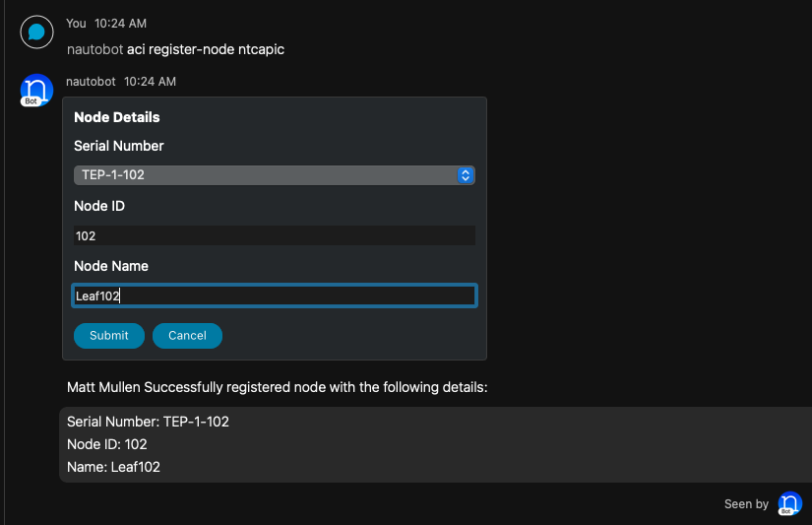Click the nautobot avatar next to Seen by

point(789,504)
